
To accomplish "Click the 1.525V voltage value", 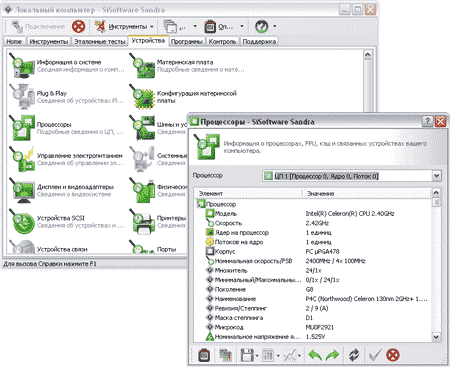I will [x=315, y=337].
